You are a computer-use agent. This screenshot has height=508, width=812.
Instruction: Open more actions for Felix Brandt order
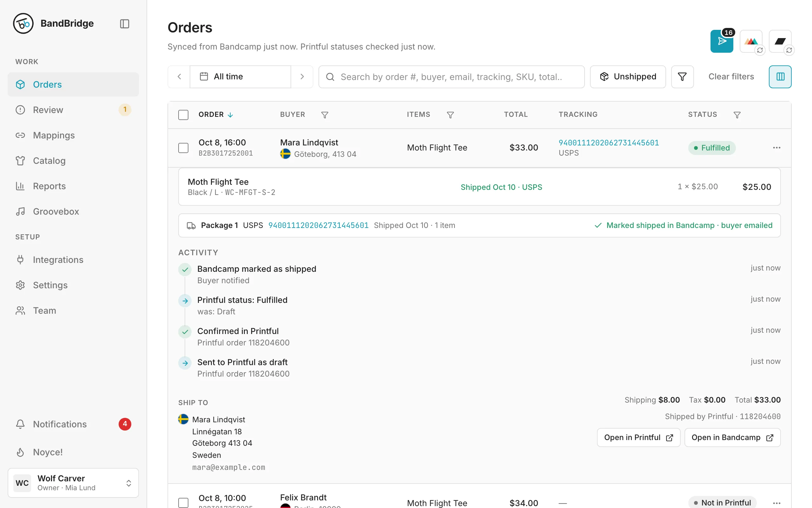(x=776, y=503)
